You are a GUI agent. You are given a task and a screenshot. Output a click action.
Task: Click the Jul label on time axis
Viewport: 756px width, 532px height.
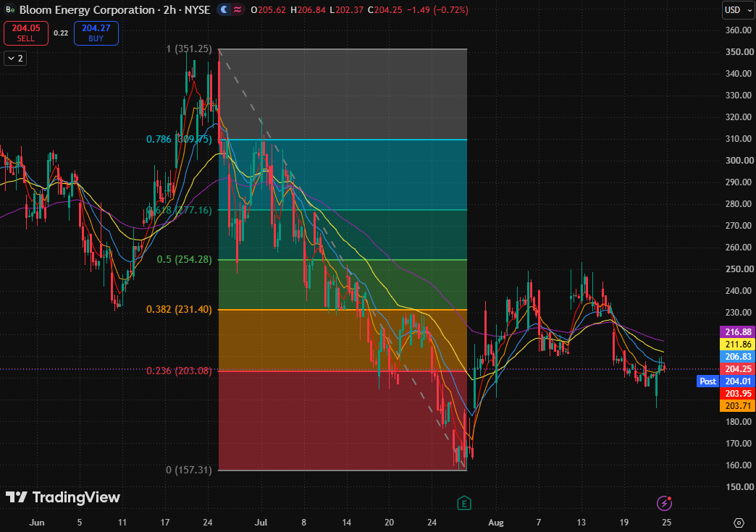tap(261, 523)
